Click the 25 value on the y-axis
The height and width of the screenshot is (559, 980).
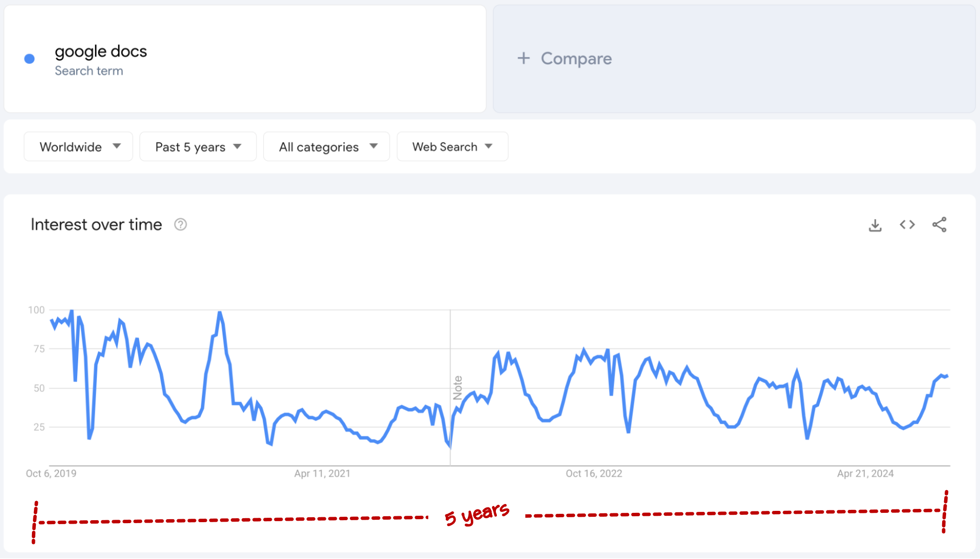[39, 427]
